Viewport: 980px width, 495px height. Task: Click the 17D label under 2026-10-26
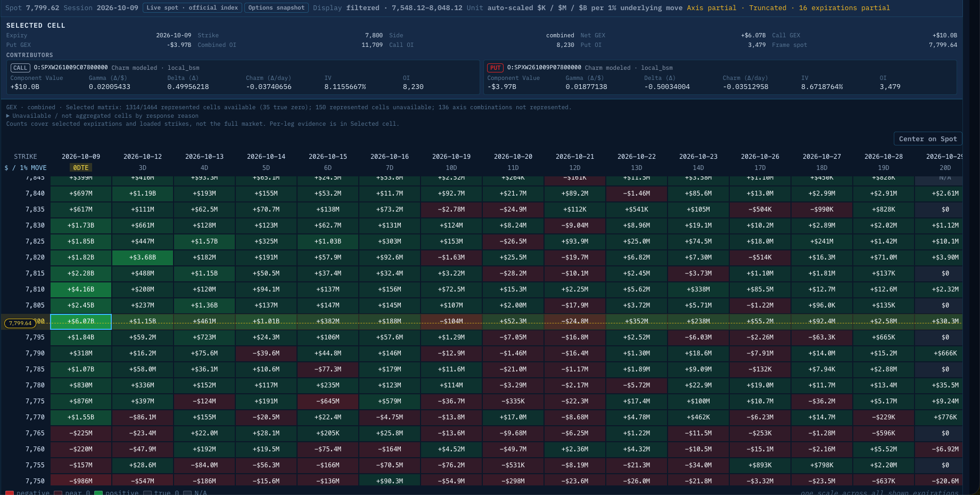point(760,168)
